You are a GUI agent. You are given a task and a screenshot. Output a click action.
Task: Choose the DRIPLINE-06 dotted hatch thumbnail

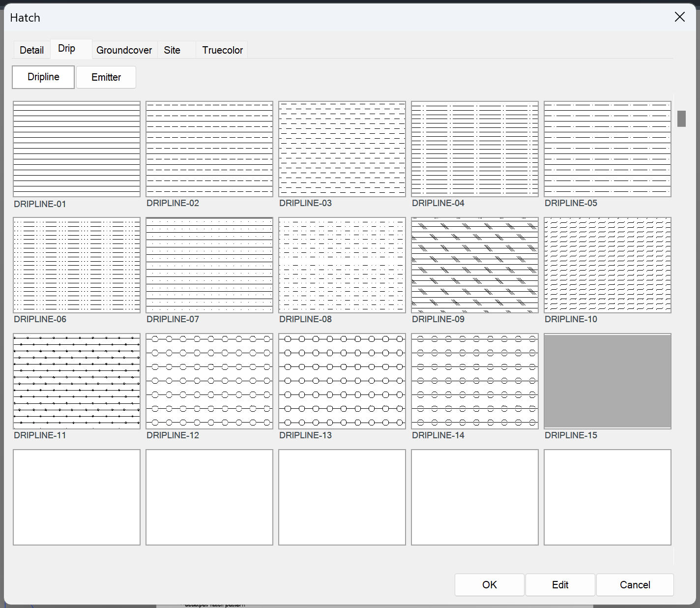click(77, 265)
